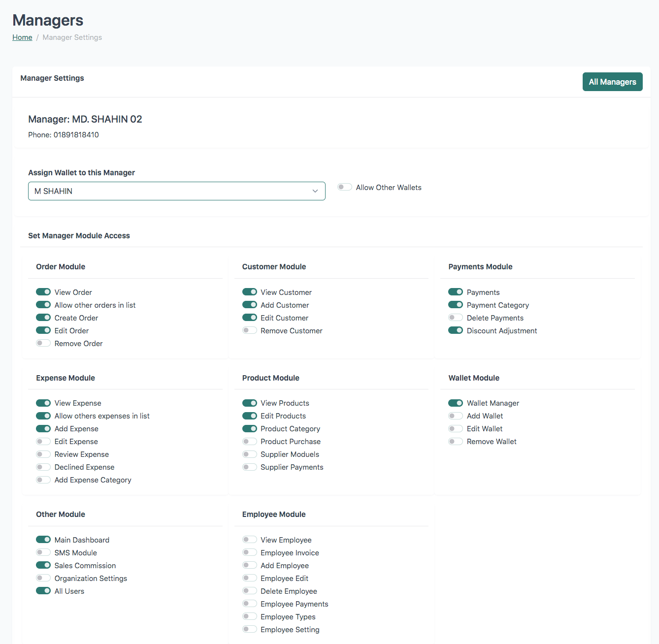Toggle on Add Expense Category

pyautogui.click(x=43, y=480)
